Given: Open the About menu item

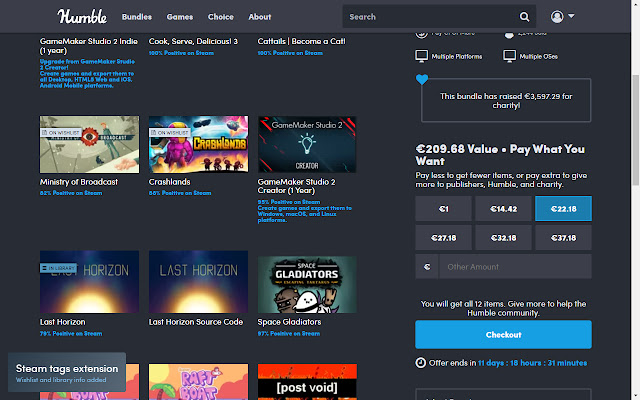Looking at the screenshot, I should pos(260,17).
